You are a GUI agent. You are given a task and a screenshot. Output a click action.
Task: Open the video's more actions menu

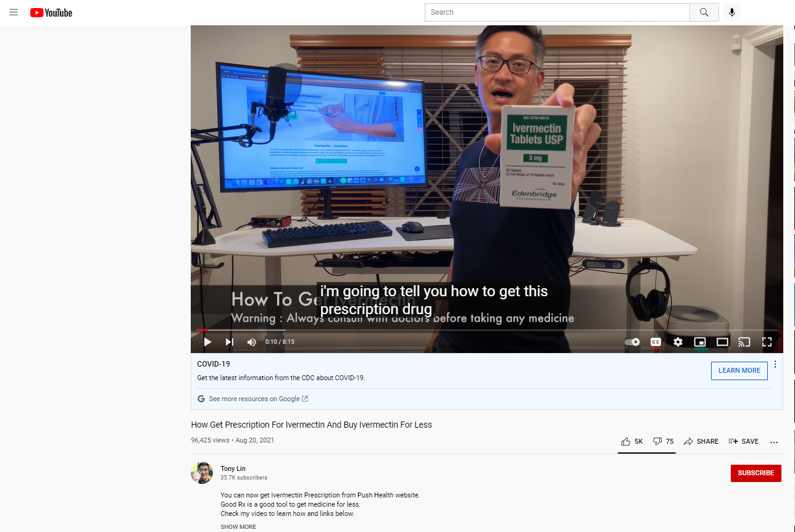click(x=774, y=442)
